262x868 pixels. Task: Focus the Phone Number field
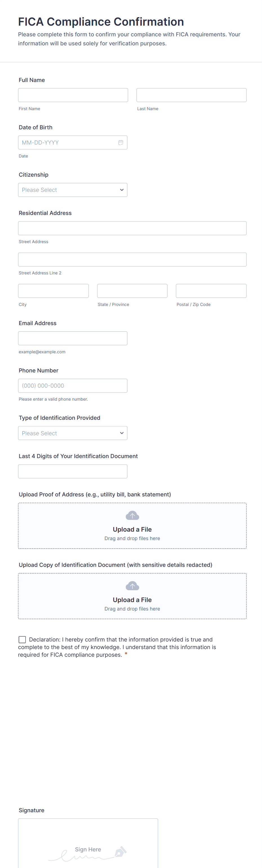tap(73, 386)
